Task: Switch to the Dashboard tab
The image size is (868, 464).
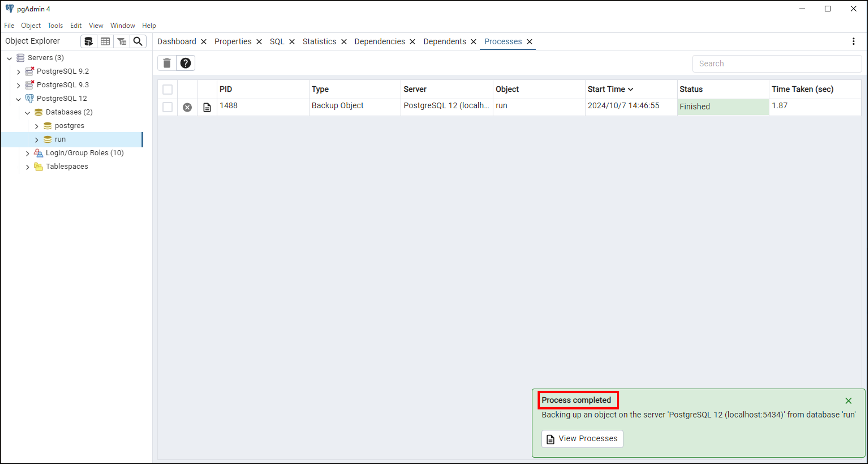Action: point(177,42)
